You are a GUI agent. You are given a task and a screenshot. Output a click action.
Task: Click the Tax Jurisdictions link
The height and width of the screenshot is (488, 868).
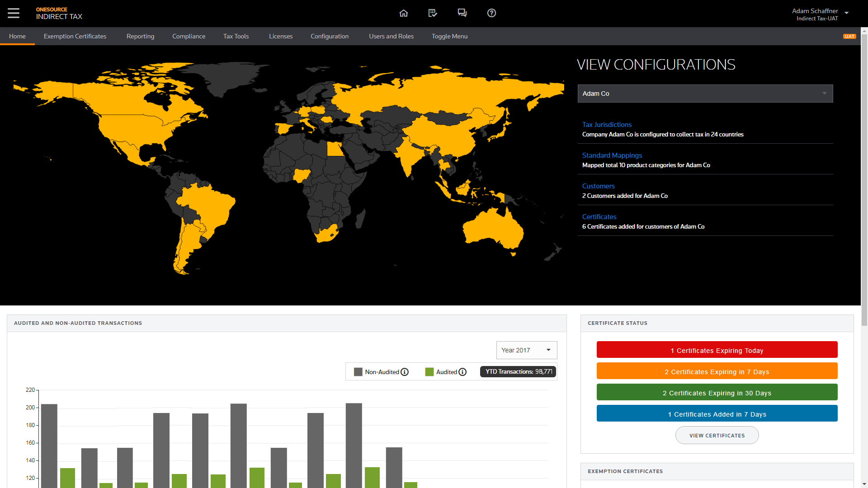pyautogui.click(x=607, y=125)
